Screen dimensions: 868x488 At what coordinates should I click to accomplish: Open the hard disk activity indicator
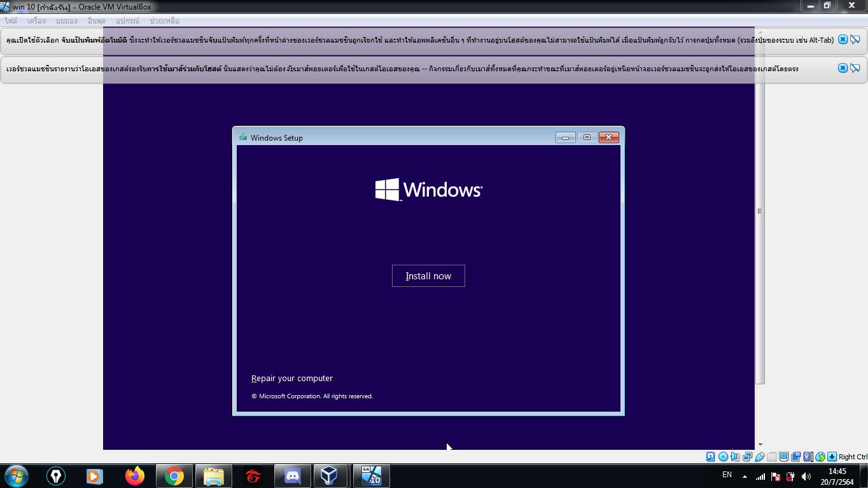tap(710, 457)
